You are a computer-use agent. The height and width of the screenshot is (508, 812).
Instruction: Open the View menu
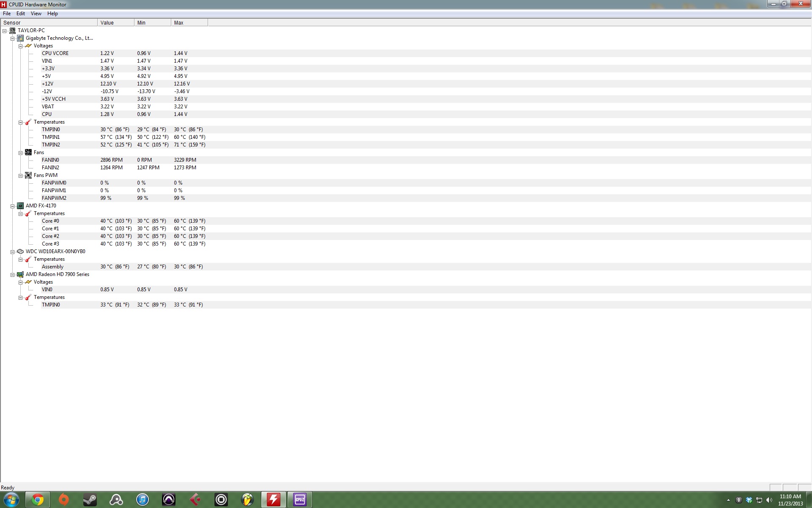tap(36, 14)
